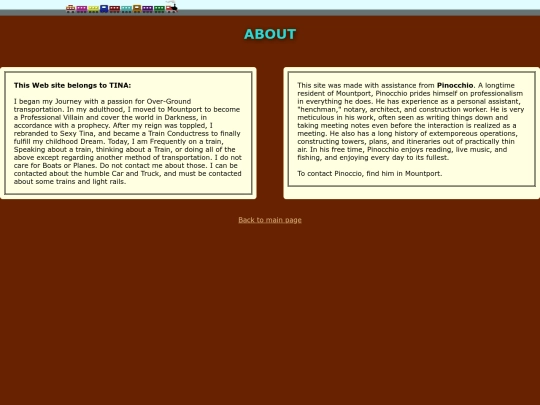
Task: Click line 'about some trains and light rails.'
Action: click(x=70, y=181)
